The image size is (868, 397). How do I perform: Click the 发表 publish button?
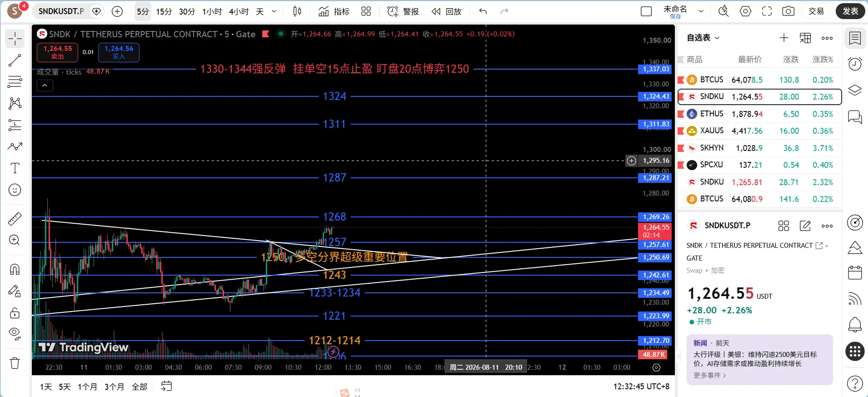pyautogui.click(x=850, y=11)
